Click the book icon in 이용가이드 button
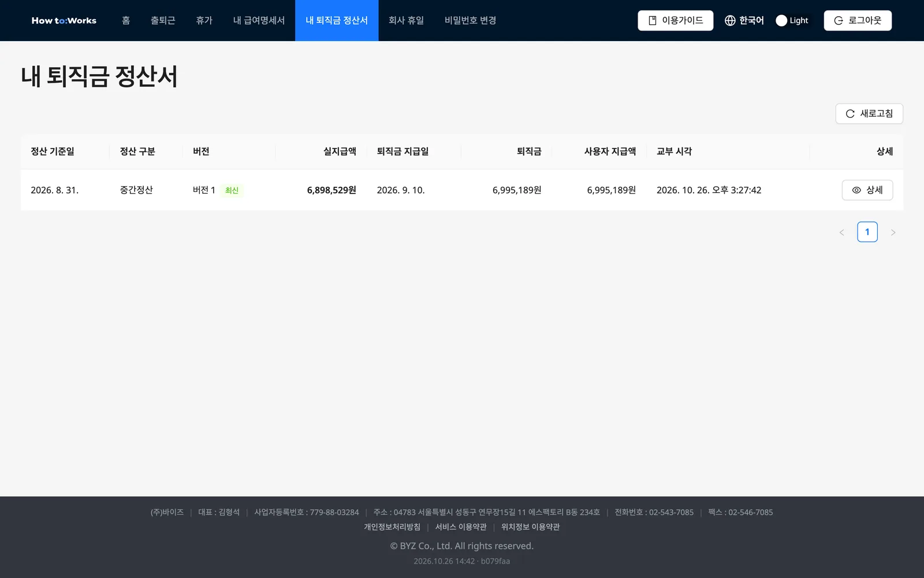Viewport: 924px width, 578px height. (x=653, y=20)
